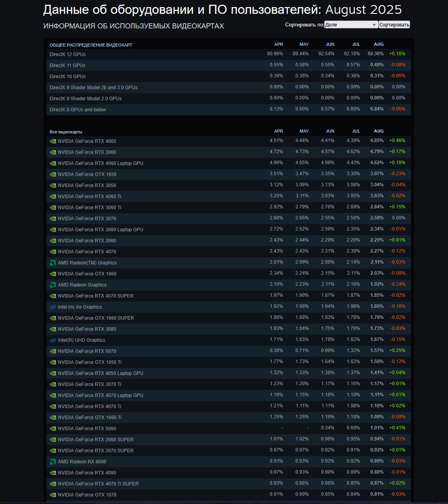Click the +0.46% change for RTX 4060

pos(397,141)
